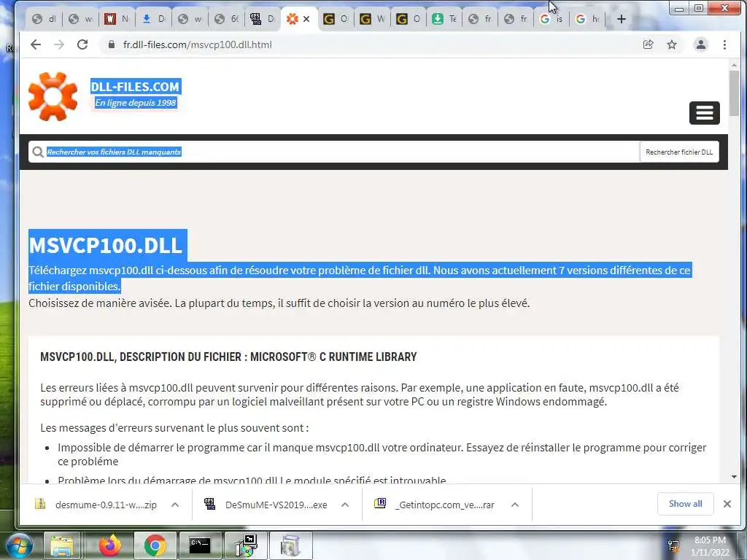Screen dimensions: 747x560
Task: Share this page via share icon
Action: [x=648, y=44]
